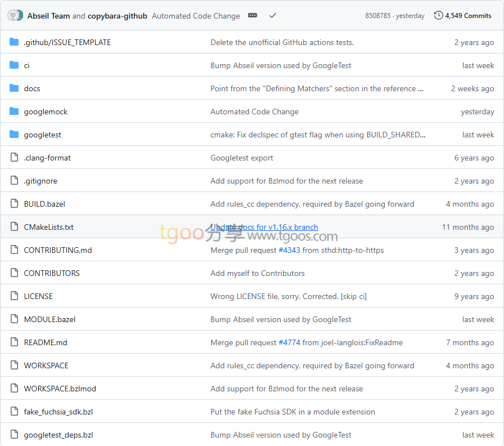Viewport: 504px width, 446px height.
Task: Expand commit message ellipsis button
Action: point(253,15)
